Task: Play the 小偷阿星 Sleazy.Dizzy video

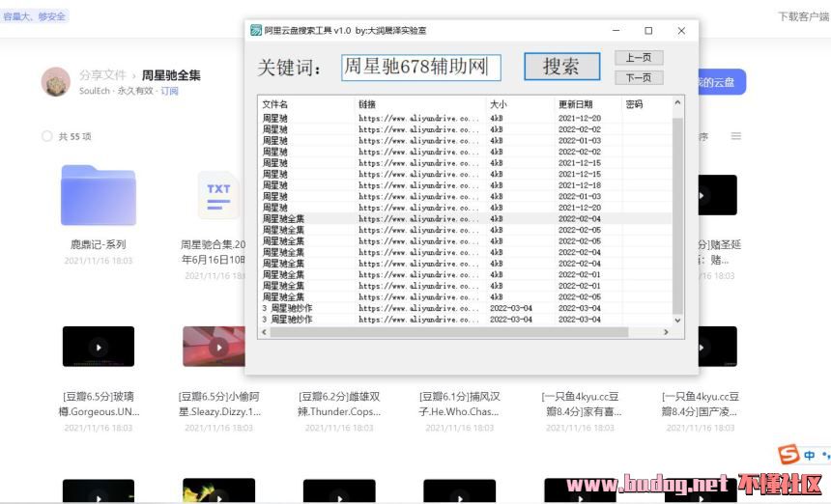Action: (218, 346)
